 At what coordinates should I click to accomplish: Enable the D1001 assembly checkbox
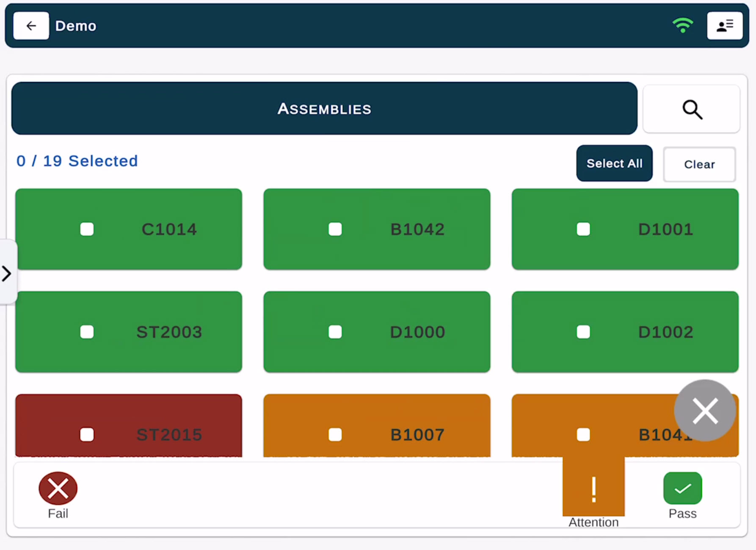pos(583,229)
